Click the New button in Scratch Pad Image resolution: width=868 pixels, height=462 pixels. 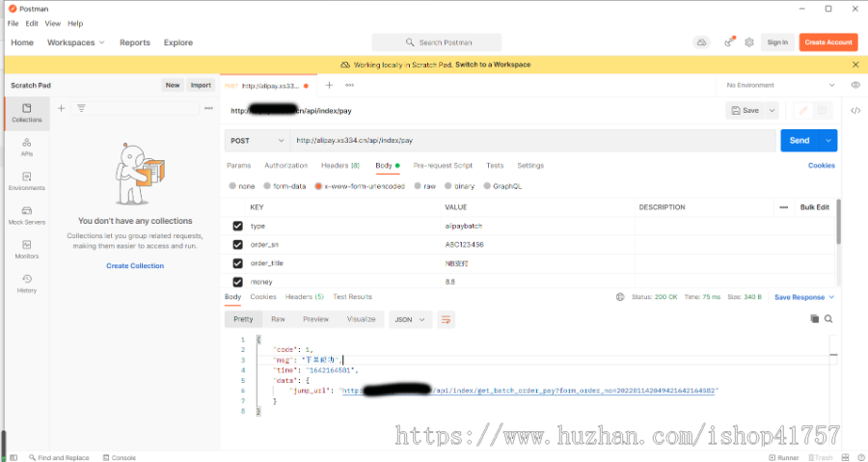point(173,85)
